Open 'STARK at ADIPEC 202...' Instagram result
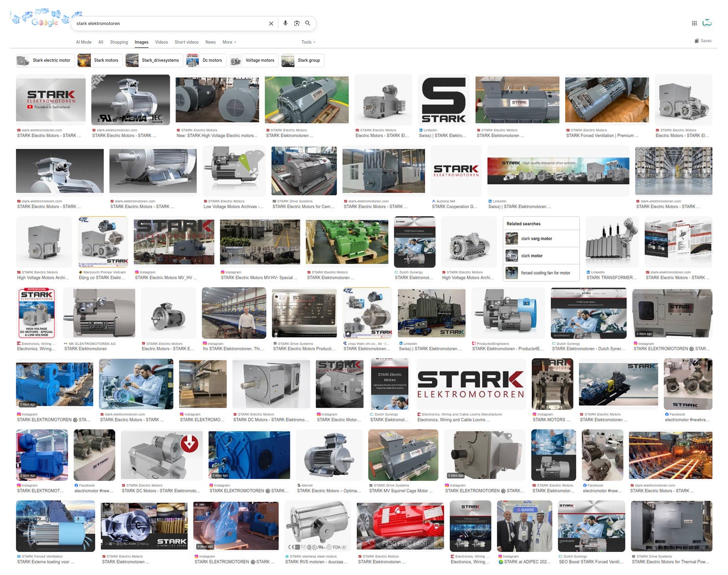 [524, 562]
